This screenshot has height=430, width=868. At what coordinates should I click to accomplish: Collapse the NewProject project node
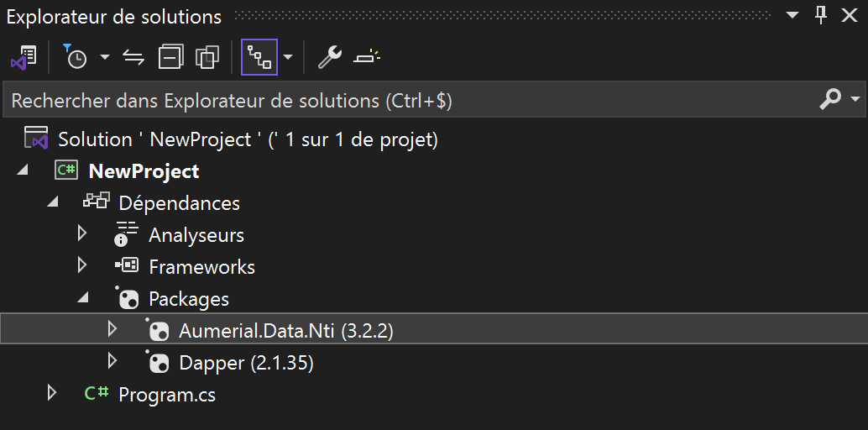click(x=22, y=171)
